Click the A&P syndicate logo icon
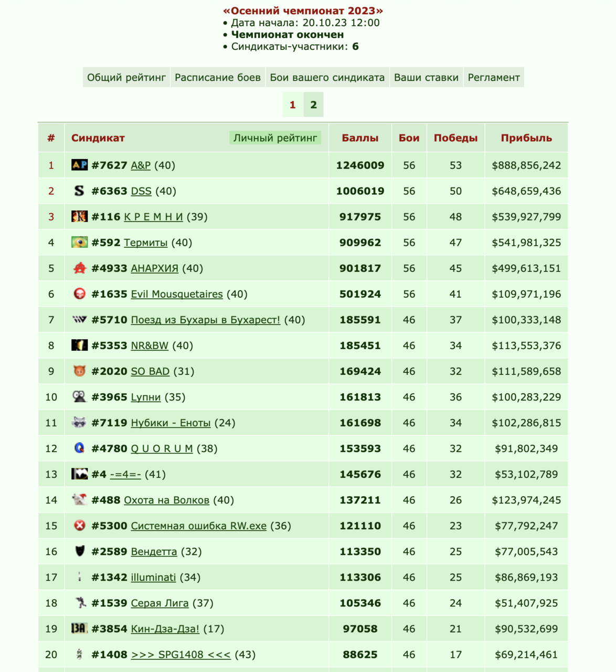 point(79,165)
